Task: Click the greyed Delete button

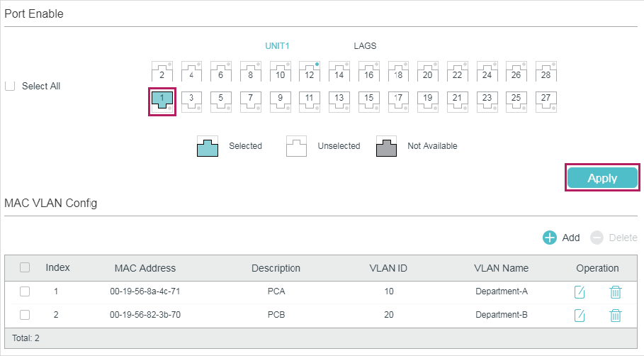Action: click(614, 238)
